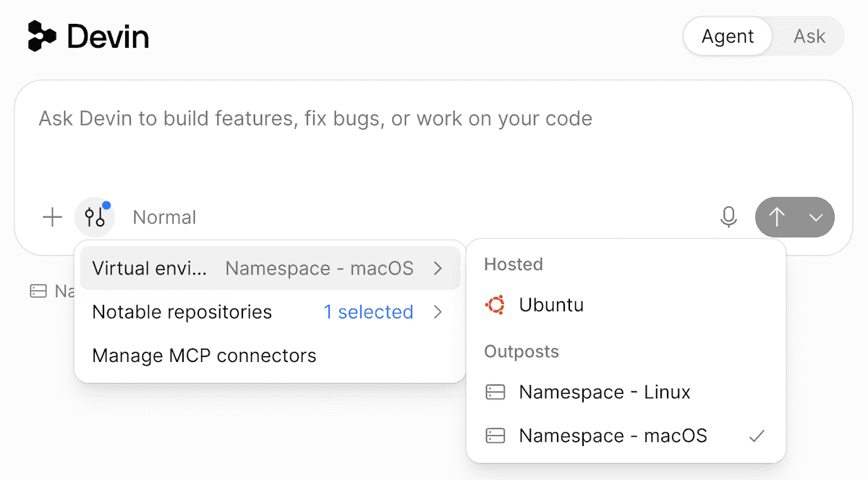Click the plus attachment icon
Viewport: 868px width, 480px height.
[x=52, y=217]
